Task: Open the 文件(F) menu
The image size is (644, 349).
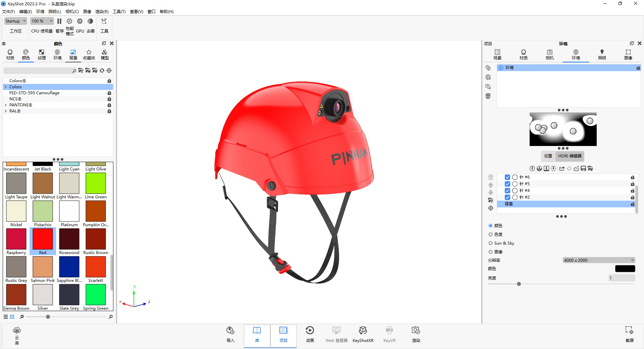Action: (8, 12)
